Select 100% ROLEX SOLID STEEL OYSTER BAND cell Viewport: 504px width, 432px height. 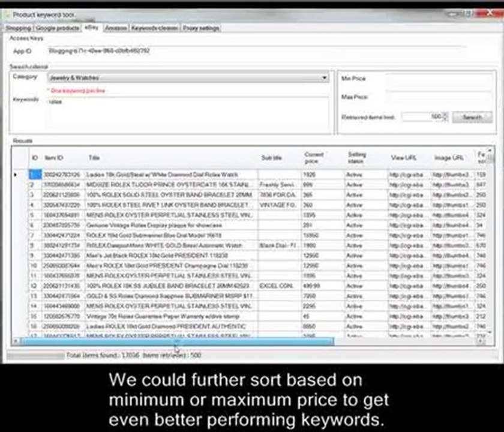coord(172,195)
